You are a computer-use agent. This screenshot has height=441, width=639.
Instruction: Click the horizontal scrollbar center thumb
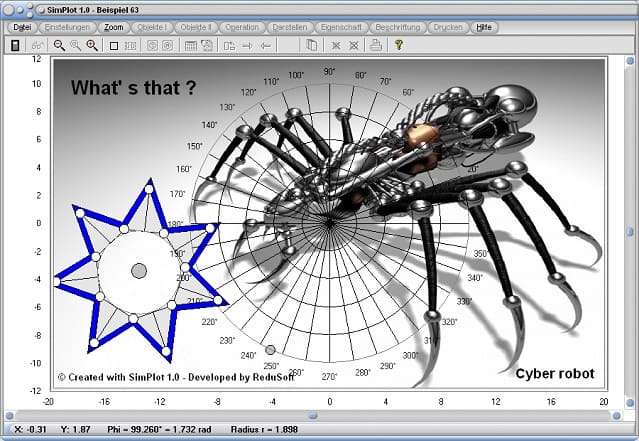tap(313, 416)
